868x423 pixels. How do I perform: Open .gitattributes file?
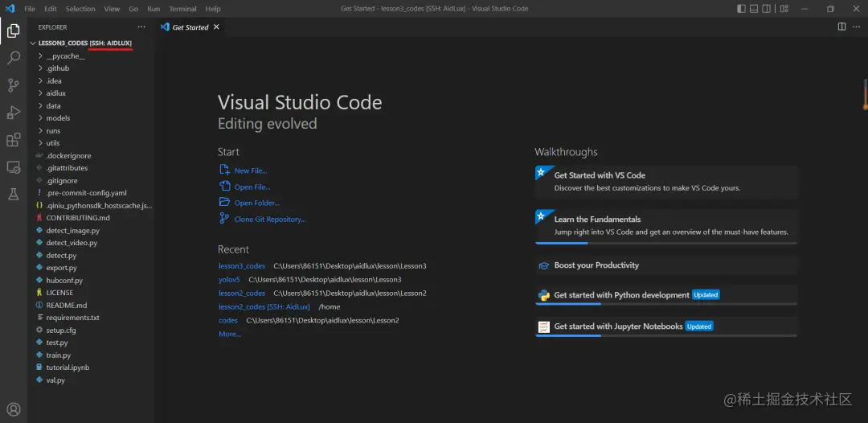point(92,168)
